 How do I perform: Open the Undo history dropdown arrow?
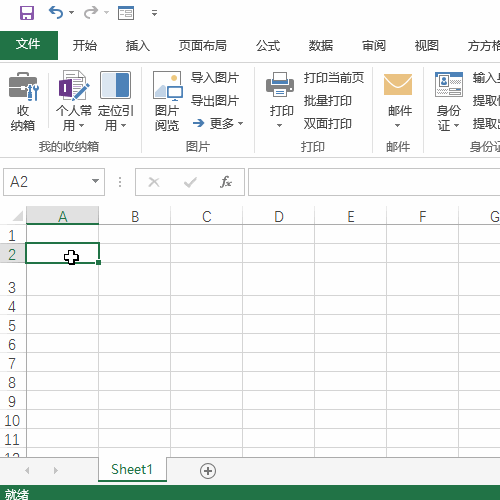click(x=72, y=13)
